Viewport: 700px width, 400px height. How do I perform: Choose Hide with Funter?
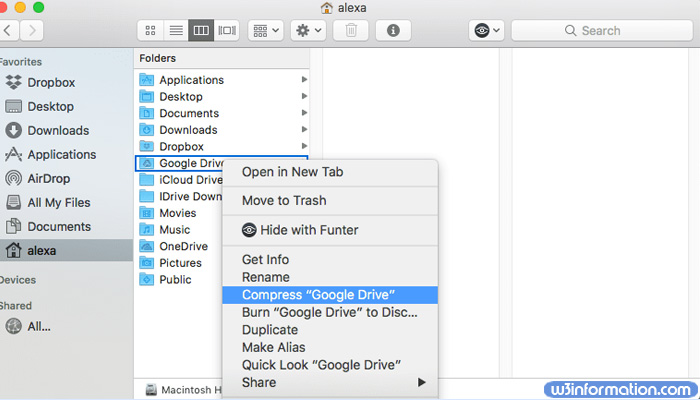point(330,230)
